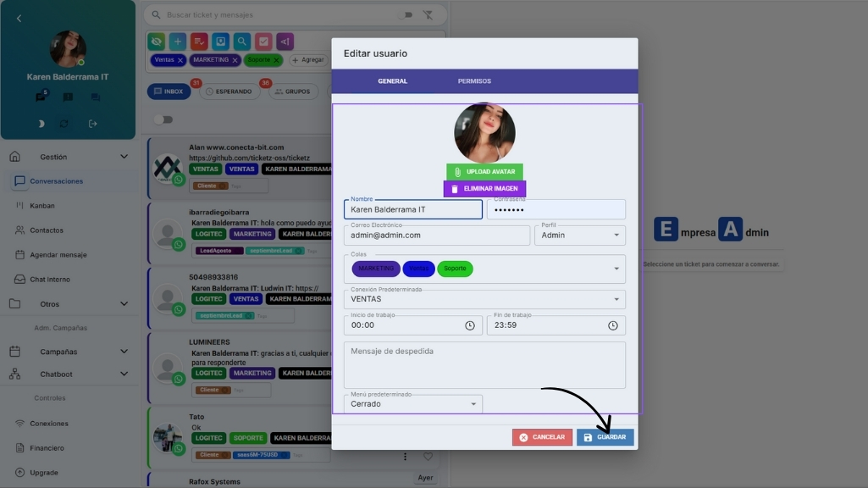
Task: Click the clear filter icon in search bar
Action: [x=428, y=15]
